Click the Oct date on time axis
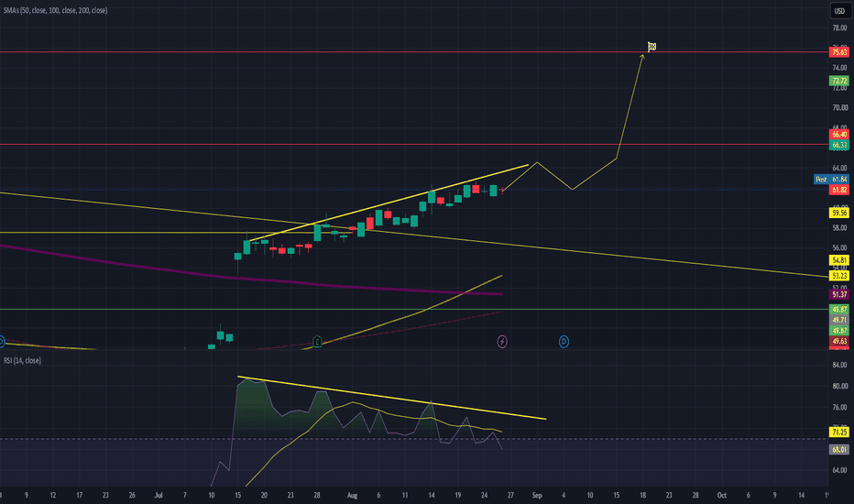The width and height of the screenshot is (854, 504). pos(722,495)
